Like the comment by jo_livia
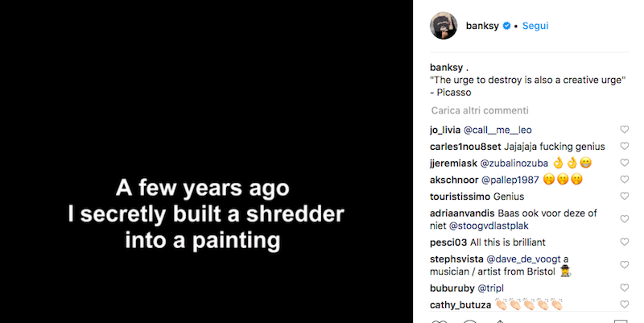 (x=624, y=130)
